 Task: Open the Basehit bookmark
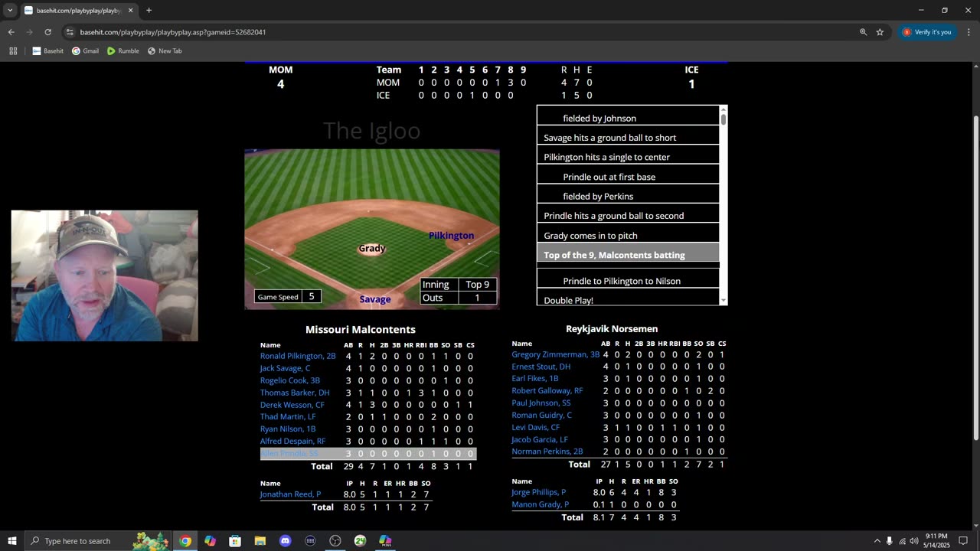tap(47, 51)
